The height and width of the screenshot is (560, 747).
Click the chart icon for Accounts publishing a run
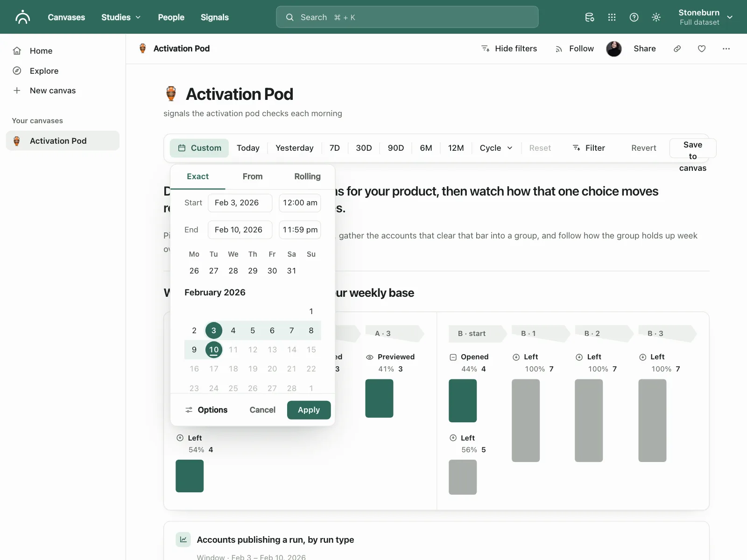(183, 539)
